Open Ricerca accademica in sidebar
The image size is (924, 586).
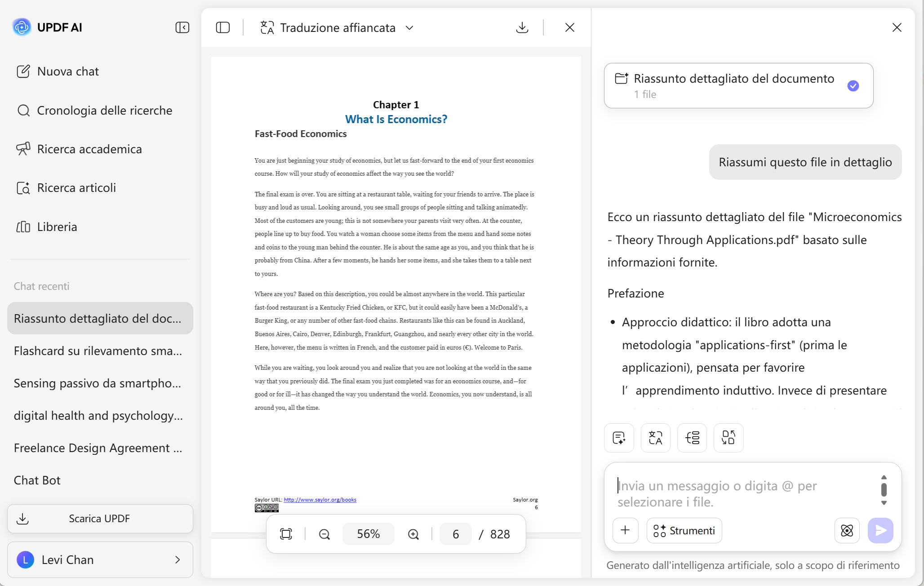89,149
